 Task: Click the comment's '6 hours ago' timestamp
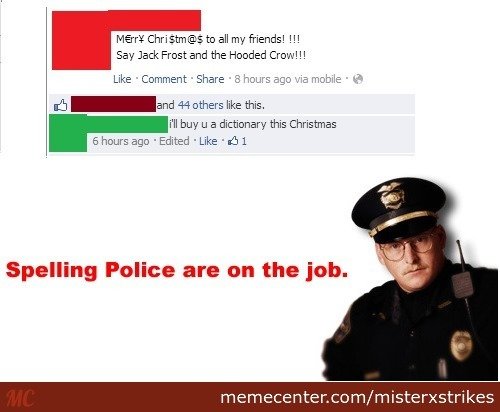[x=121, y=141]
